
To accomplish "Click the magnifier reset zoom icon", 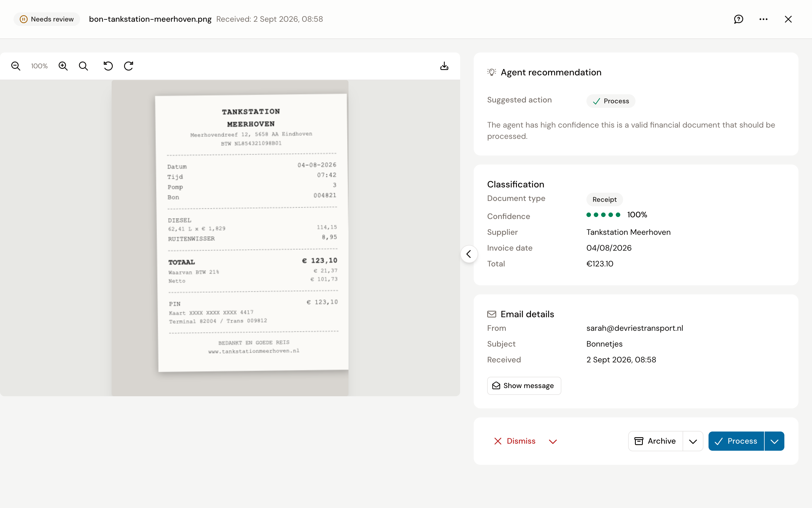I will [83, 66].
